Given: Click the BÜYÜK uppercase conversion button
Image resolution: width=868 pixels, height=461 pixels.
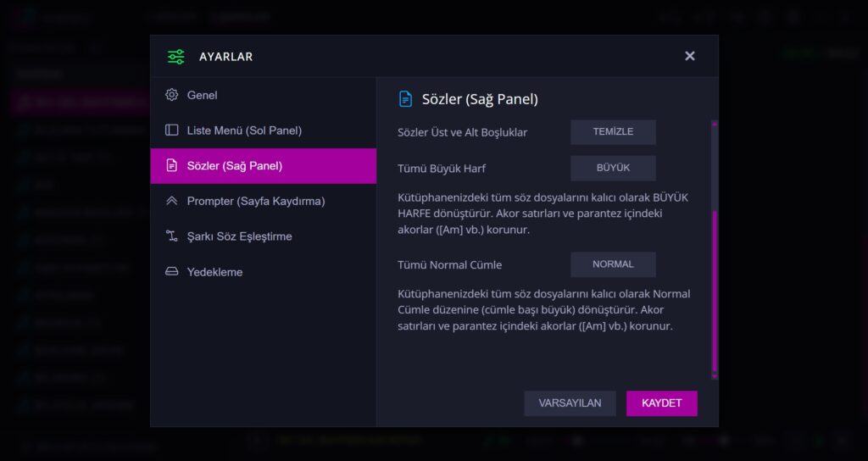Looking at the screenshot, I should tap(613, 168).
